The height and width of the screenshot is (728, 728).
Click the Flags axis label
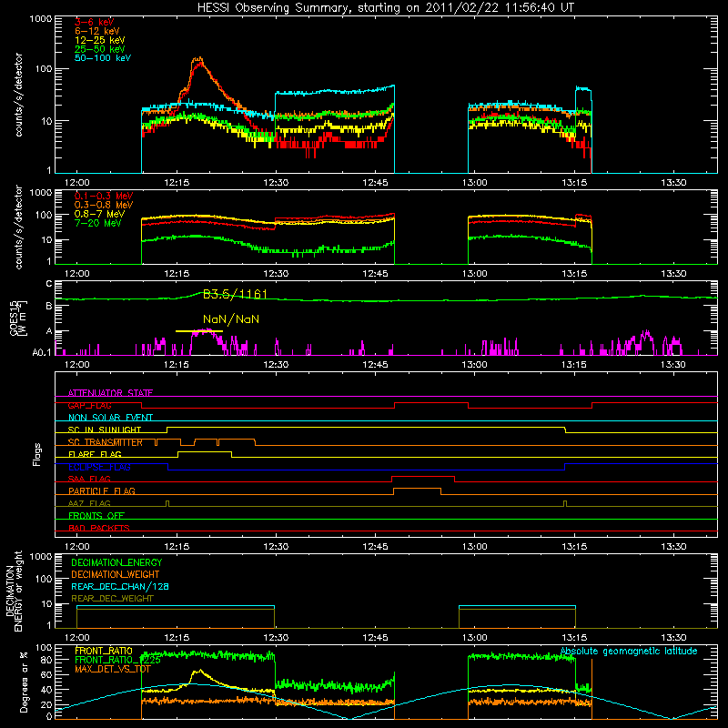(36, 454)
